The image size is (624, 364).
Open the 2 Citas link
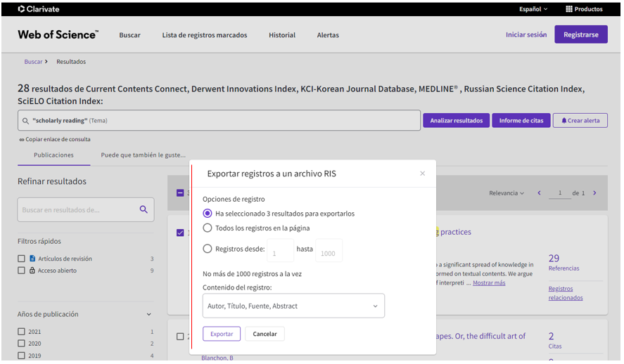point(555,341)
